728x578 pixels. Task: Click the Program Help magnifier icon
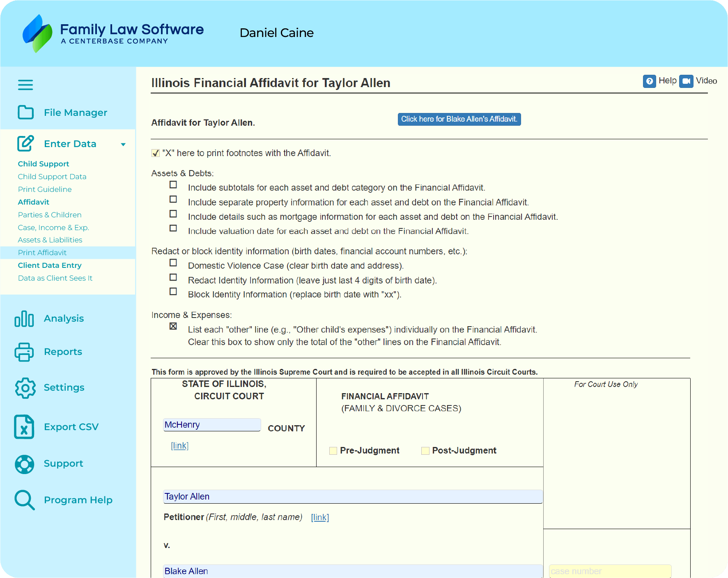(x=25, y=500)
